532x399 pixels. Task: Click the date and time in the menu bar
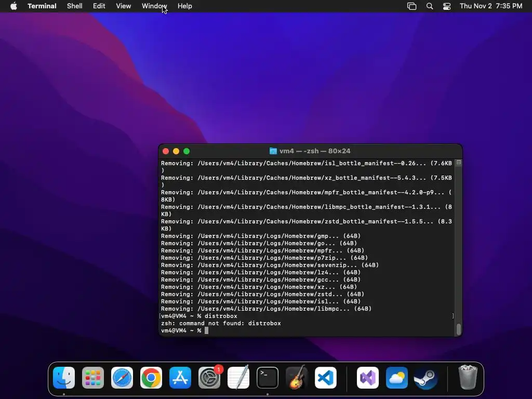point(491,6)
